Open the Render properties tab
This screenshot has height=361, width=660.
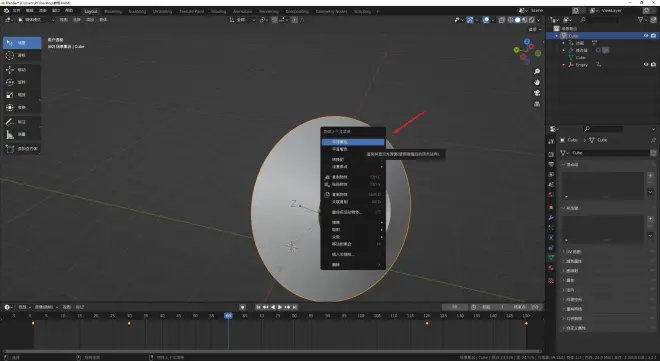pos(551,154)
